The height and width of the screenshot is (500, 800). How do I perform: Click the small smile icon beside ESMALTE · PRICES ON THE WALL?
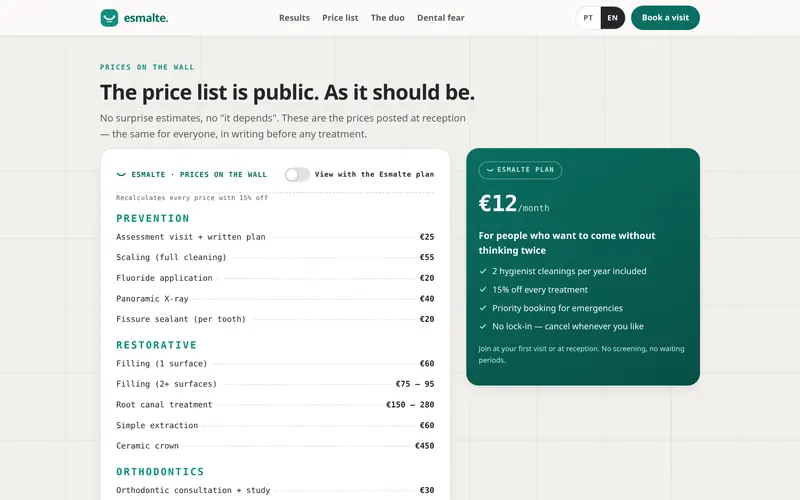(x=121, y=174)
